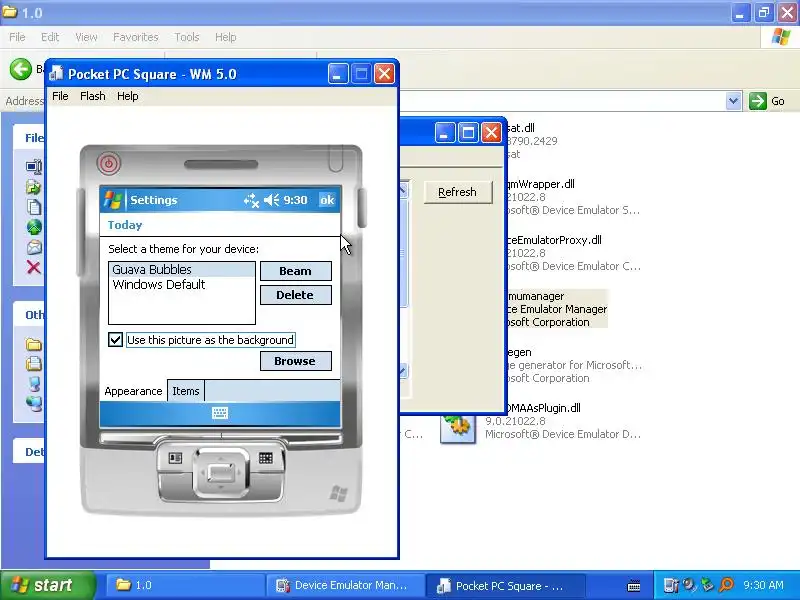This screenshot has height=600, width=800.
Task: Tap the speaker volume icon on device
Action: click(271, 200)
